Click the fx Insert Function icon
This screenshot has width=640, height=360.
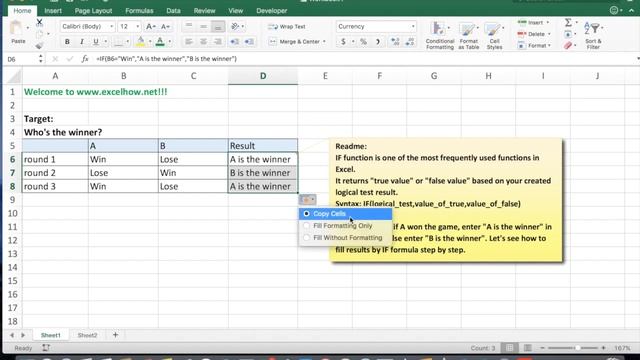(x=84, y=59)
